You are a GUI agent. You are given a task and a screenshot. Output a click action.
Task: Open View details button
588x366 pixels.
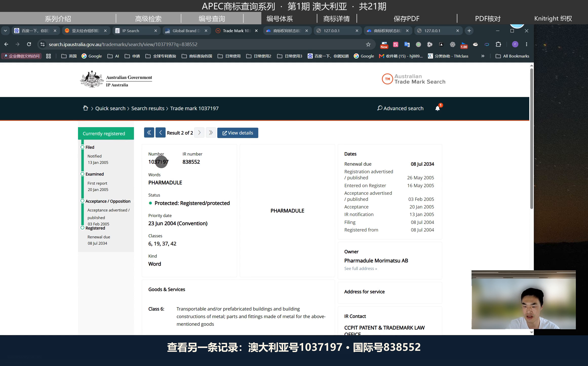point(238,133)
